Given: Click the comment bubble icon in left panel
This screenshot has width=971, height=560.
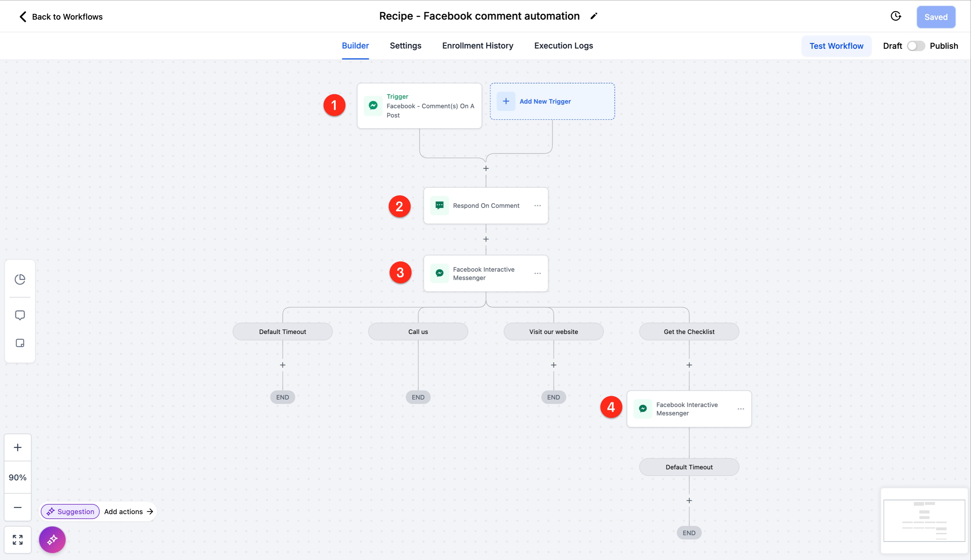Looking at the screenshot, I should 20,316.
